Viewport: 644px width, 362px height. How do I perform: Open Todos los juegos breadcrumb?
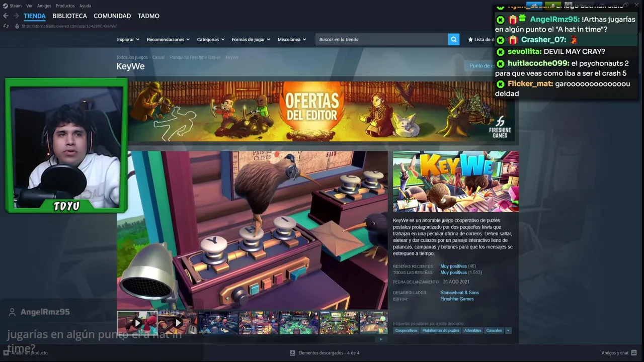(132, 57)
